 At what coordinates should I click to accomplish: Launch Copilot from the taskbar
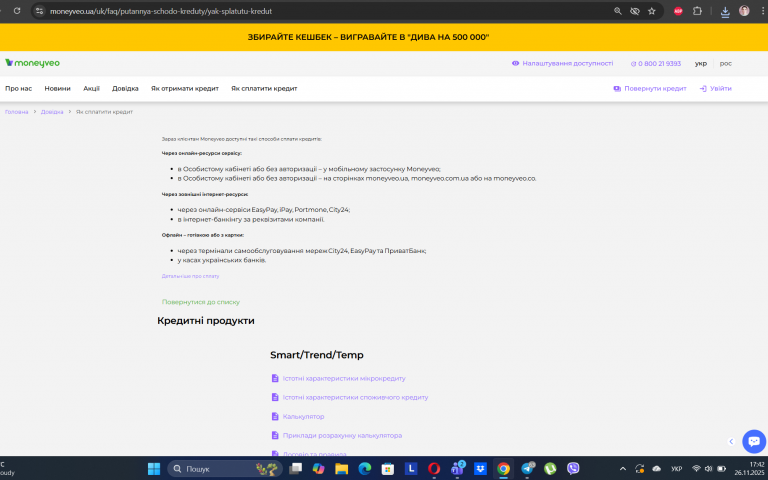point(318,469)
